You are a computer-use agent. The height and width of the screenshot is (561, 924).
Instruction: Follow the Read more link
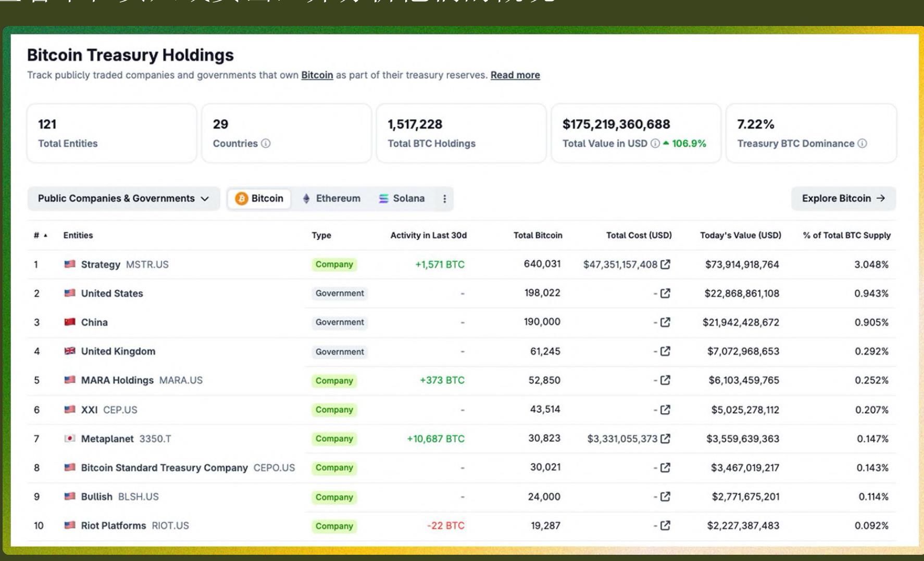coord(515,75)
